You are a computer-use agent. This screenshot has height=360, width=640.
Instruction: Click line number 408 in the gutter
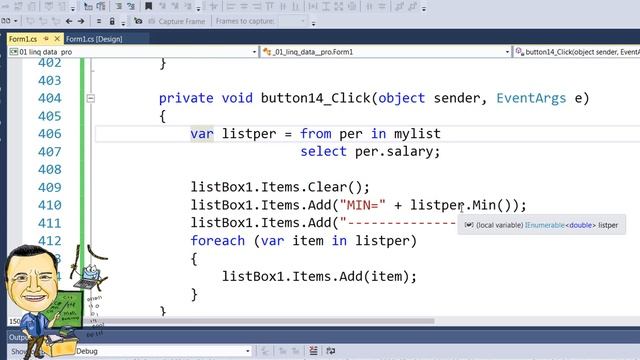point(49,169)
